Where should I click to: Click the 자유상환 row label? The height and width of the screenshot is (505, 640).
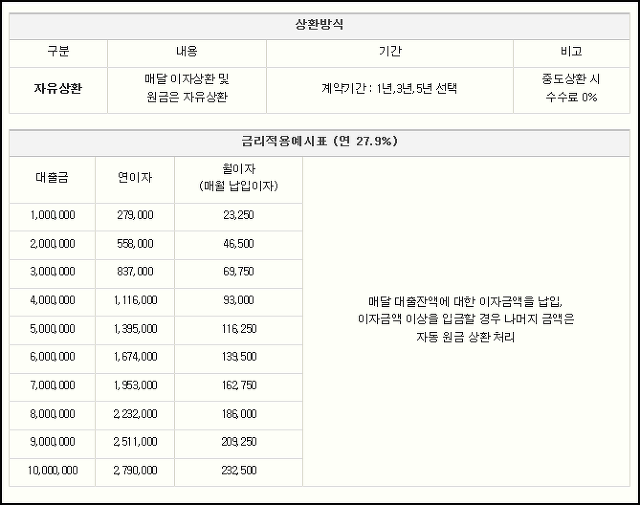pos(58,90)
